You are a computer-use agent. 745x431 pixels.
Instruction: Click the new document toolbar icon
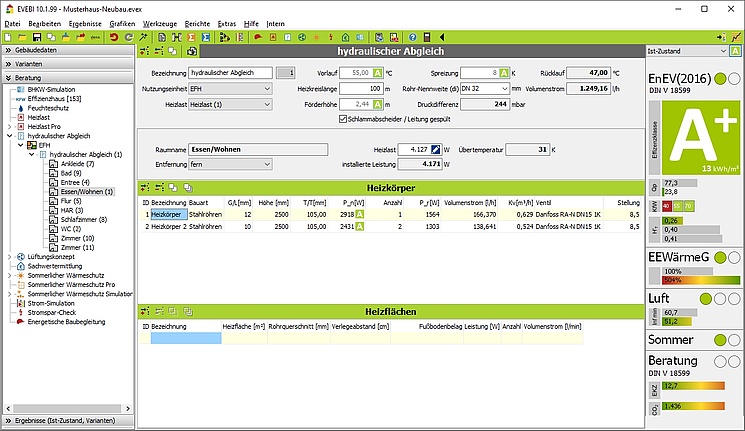tap(8, 37)
